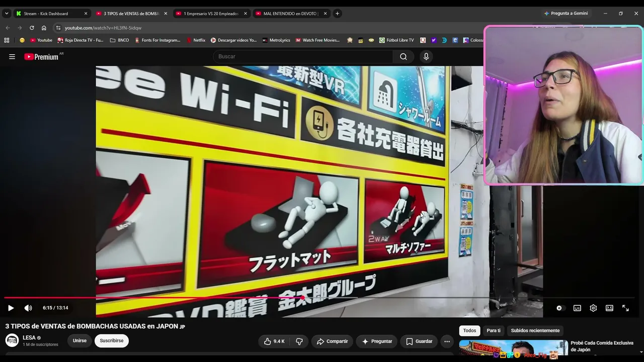Image resolution: width=644 pixels, height=362 pixels.
Task: Open the Preguntar AI assistant
Action: coord(377,341)
